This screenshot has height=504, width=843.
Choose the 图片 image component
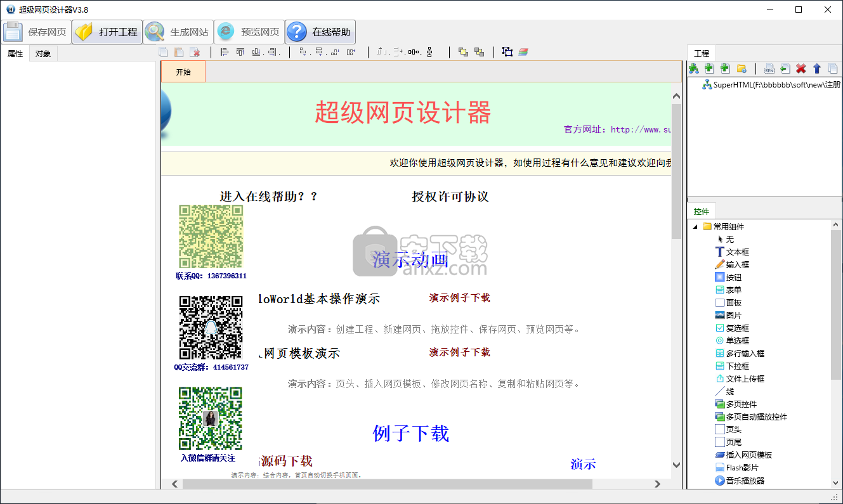click(x=728, y=315)
